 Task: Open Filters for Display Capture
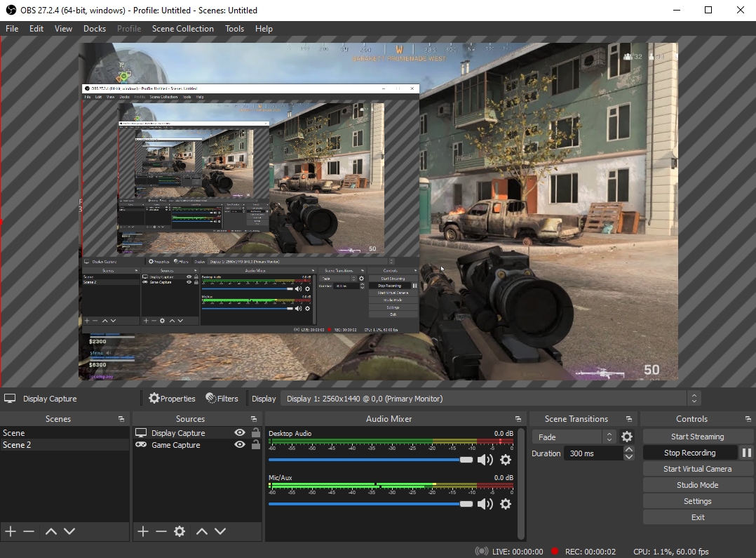[222, 399]
